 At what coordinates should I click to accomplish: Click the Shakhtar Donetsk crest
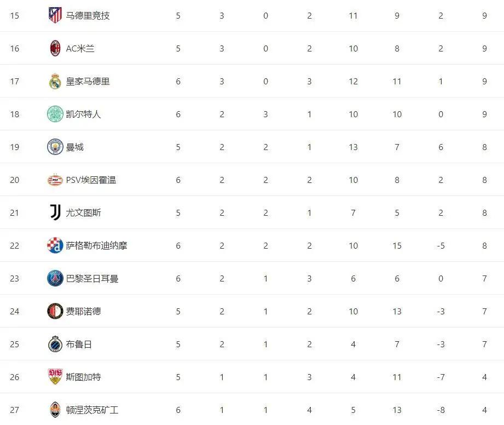coord(55,410)
